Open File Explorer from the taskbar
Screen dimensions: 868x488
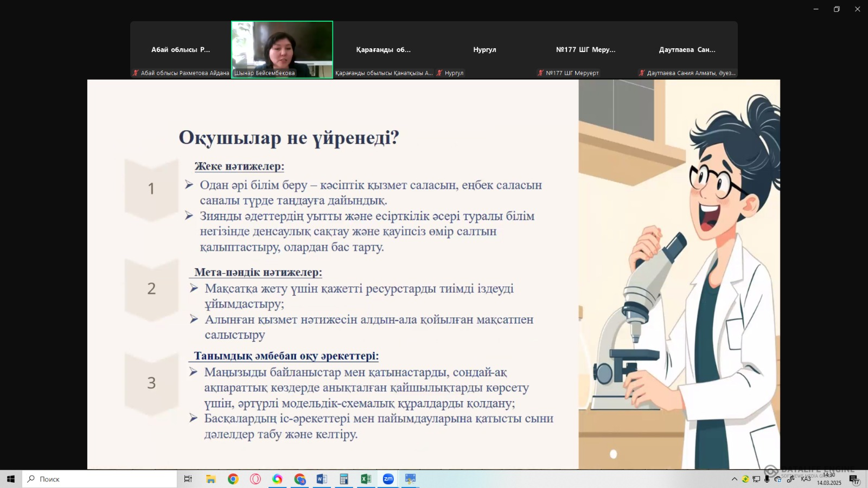[211, 479]
